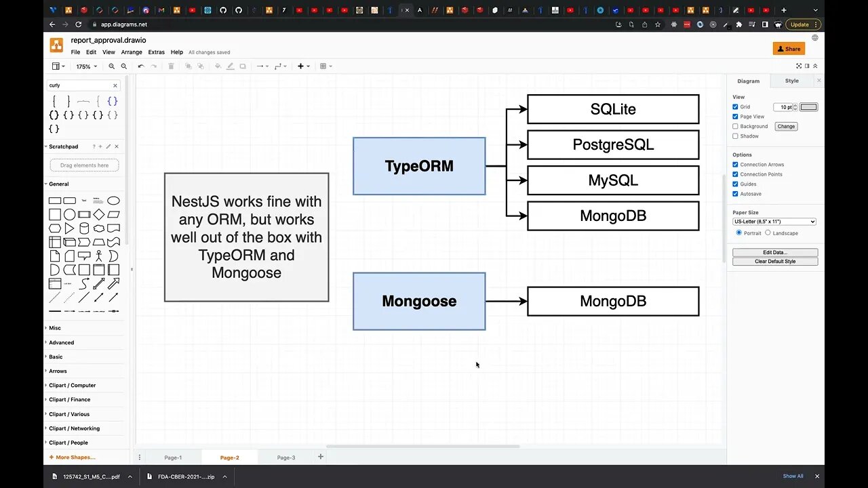Open the Arrange menu
This screenshot has width=868, height=488.
pyautogui.click(x=132, y=52)
